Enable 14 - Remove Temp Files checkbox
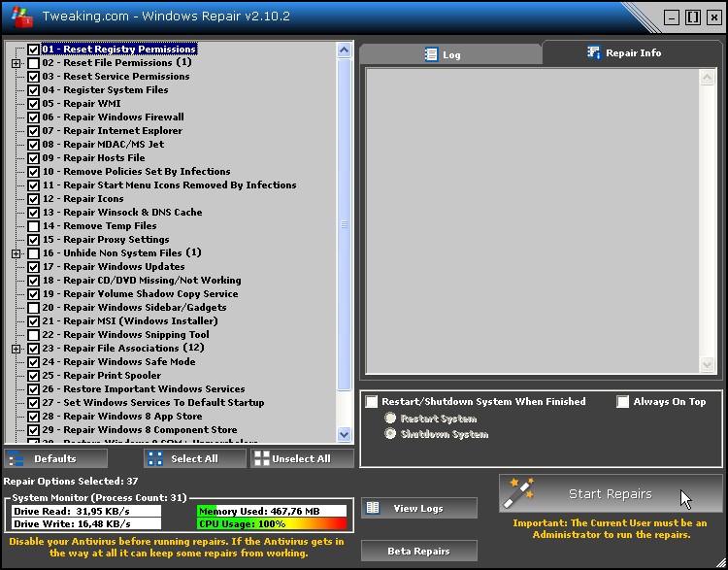This screenshot has width=728, height=570. pos(33,226)
